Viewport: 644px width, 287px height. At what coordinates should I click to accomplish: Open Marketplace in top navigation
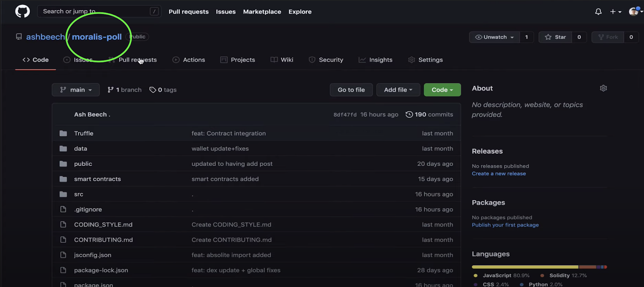tap(262, 12)
